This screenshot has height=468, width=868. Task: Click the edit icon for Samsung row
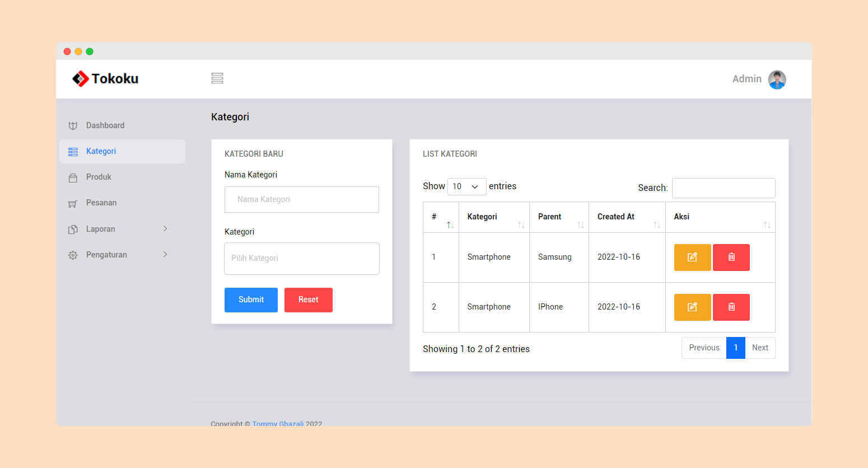pyautogui.click(x=692, y=258)
